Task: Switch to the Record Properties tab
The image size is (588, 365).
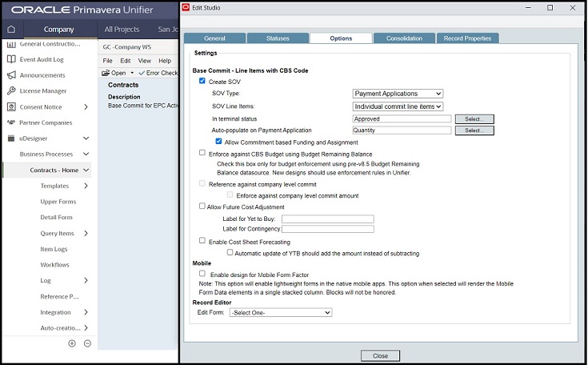Action: coord(467,38)
